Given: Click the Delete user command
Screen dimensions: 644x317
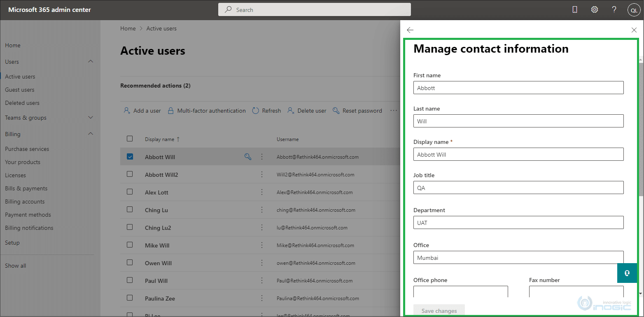Looking at the screenshot, I should tap(307, 111).
